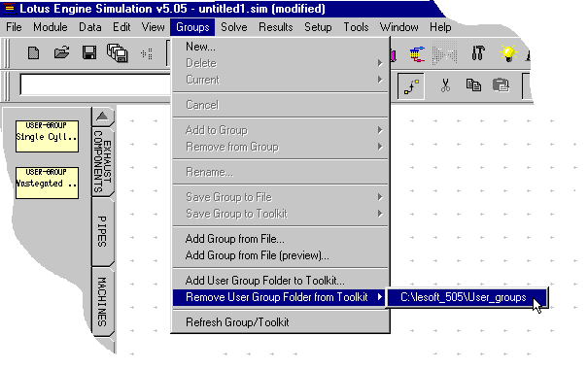Image resolution: width=588 pixels, height=370 pixels.
Task: Expand the Remove User Group Folder from Toolkit submenu
Action: tap(280, 297)
